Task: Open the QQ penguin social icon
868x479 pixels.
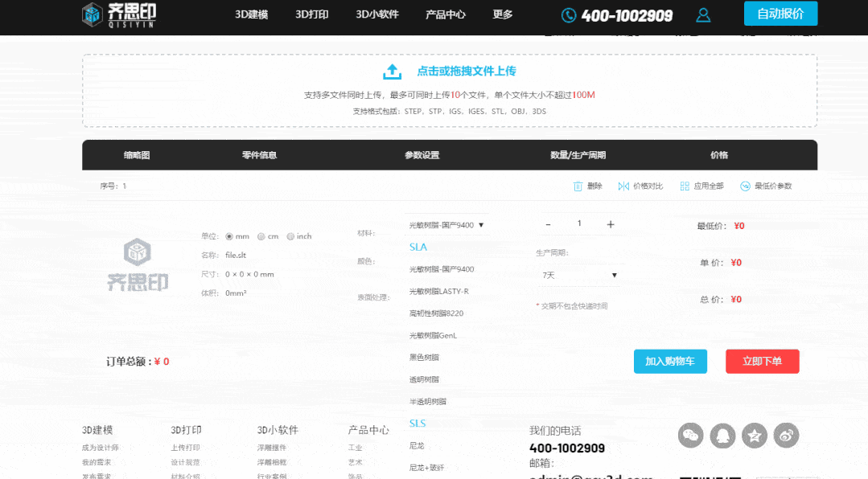Action: point(722,435)
